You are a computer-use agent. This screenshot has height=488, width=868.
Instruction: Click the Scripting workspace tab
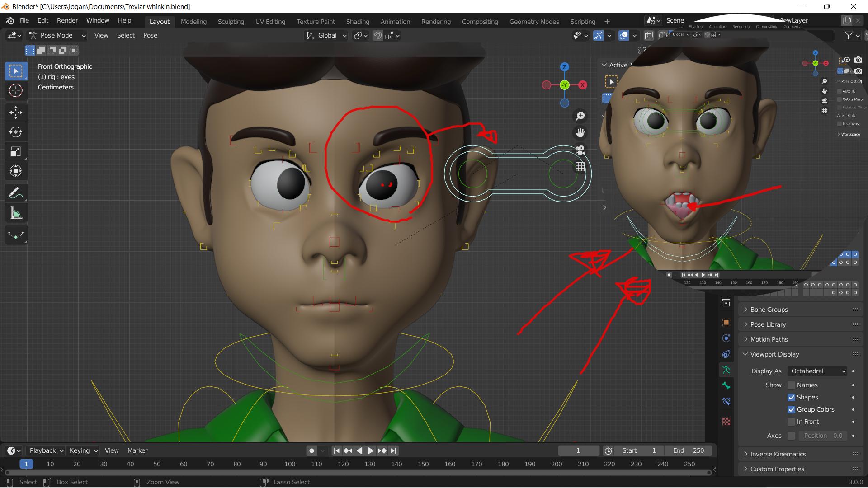point(582,21)
